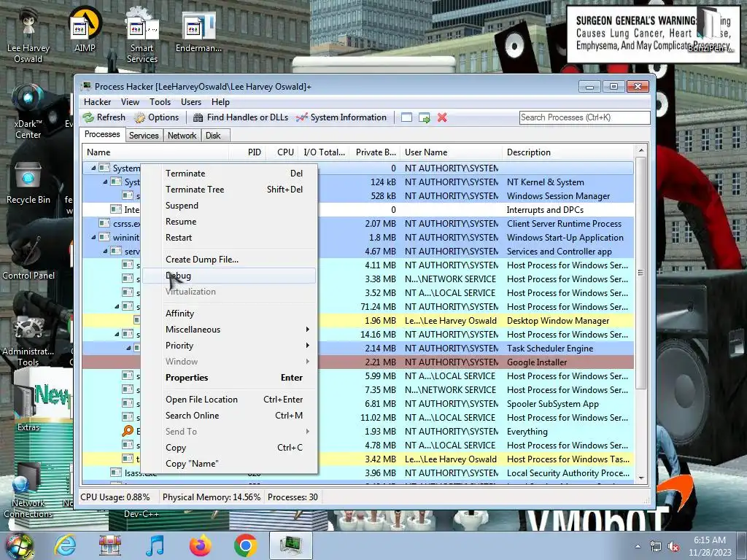Sort by the PID column header

pos(247,152)
